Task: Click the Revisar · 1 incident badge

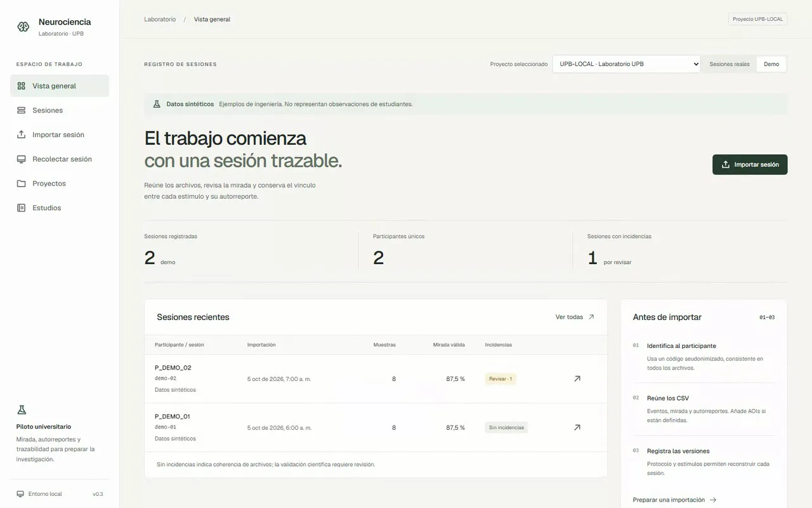Action: (501, 379)
